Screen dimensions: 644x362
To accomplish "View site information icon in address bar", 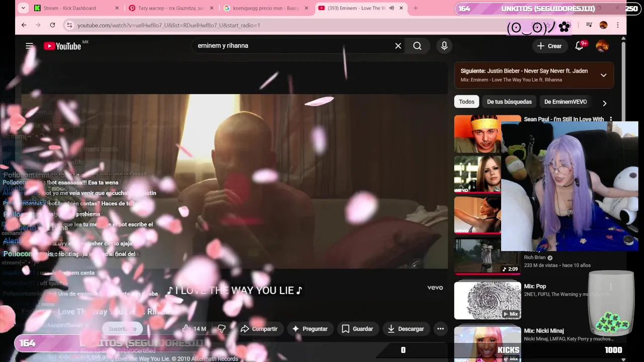I will (70, 25).
